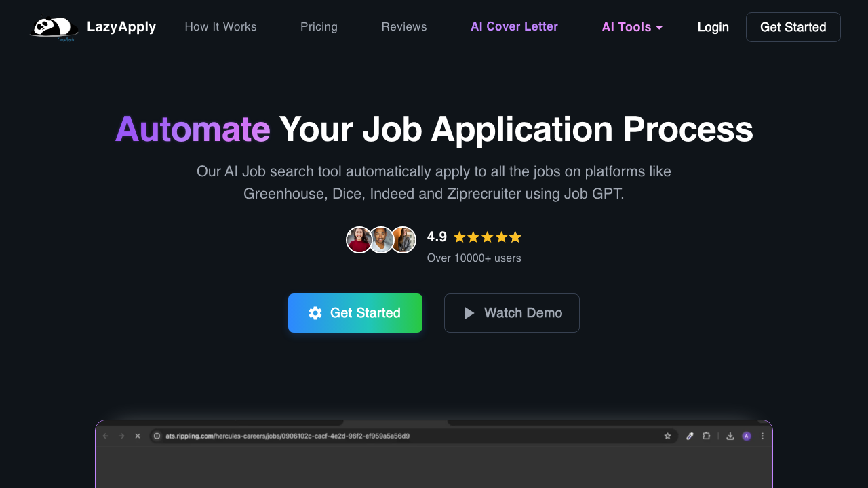Click the play triangle on Watch Demo
Image resolution: width=868 pixels, height=488 pixels.
coord(469,313)
